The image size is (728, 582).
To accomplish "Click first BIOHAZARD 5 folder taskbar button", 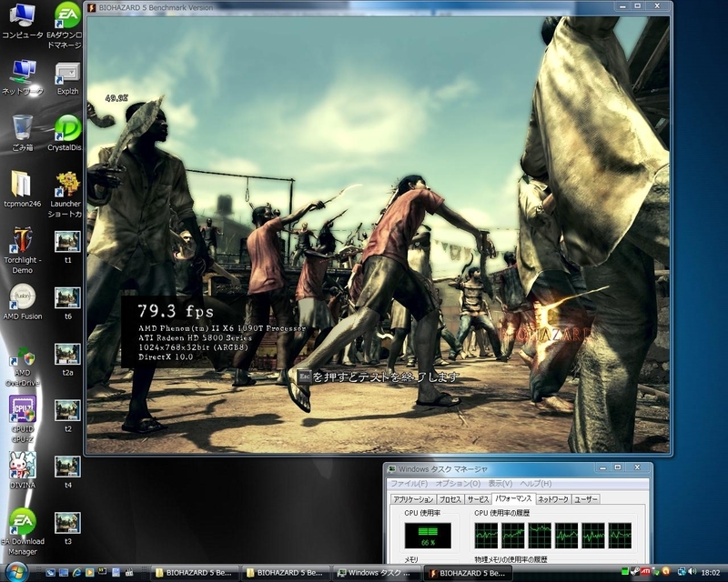I will click(x=195, y=573).
